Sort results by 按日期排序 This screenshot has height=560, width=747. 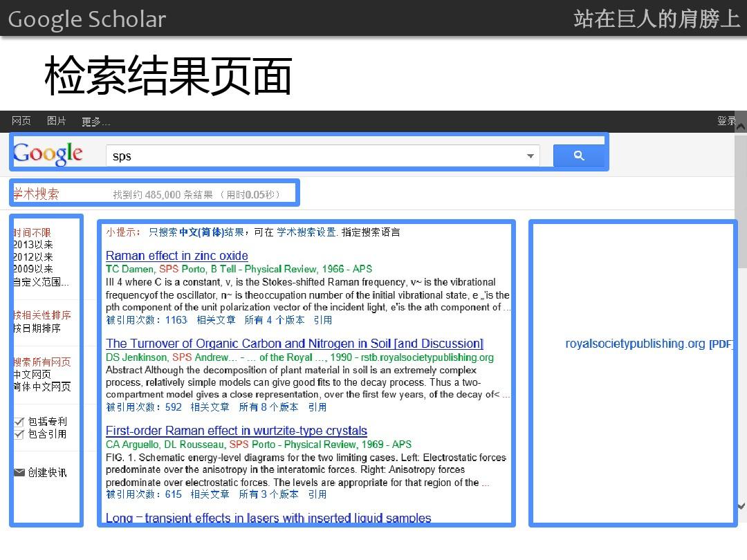click(x=37, y=328)
